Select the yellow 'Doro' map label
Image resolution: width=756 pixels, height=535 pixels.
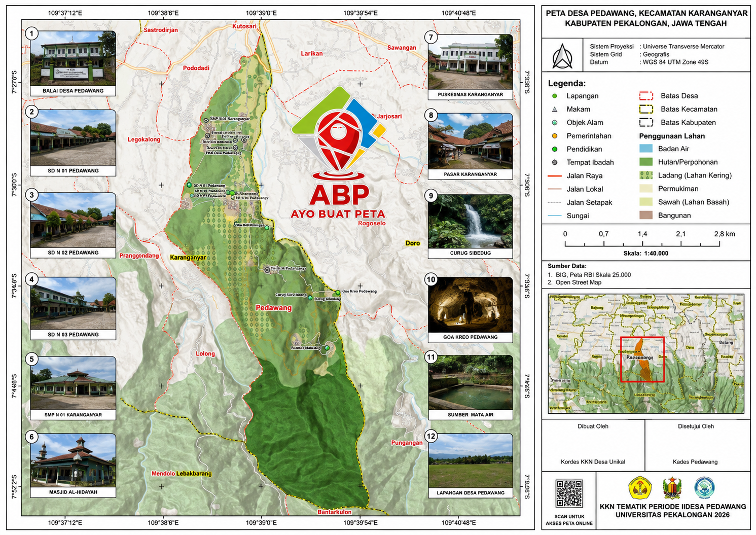tap(413, 243)
